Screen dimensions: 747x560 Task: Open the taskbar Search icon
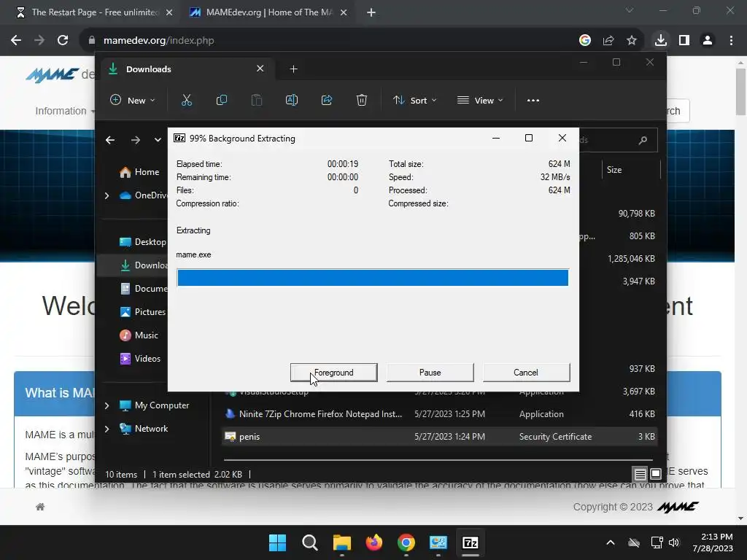[309, 542]
